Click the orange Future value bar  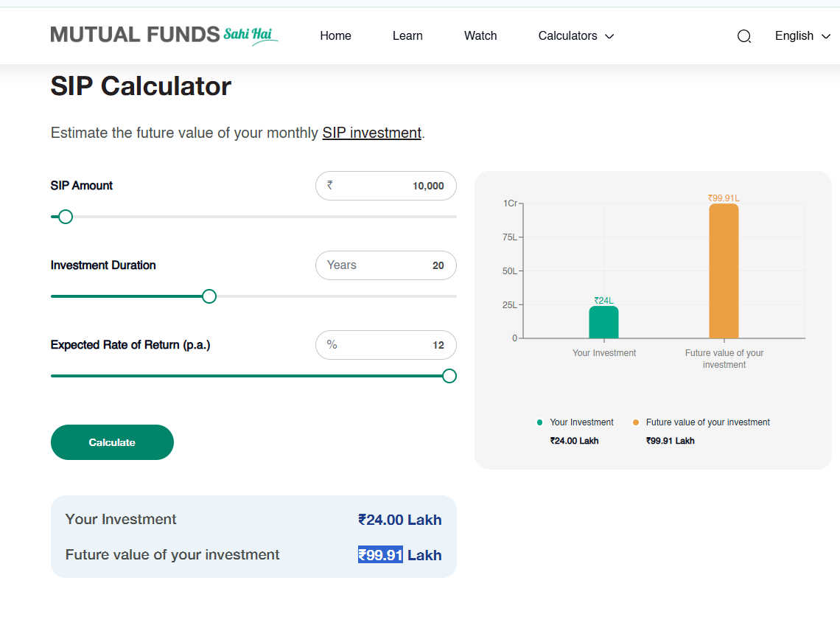tap(724, 271)
